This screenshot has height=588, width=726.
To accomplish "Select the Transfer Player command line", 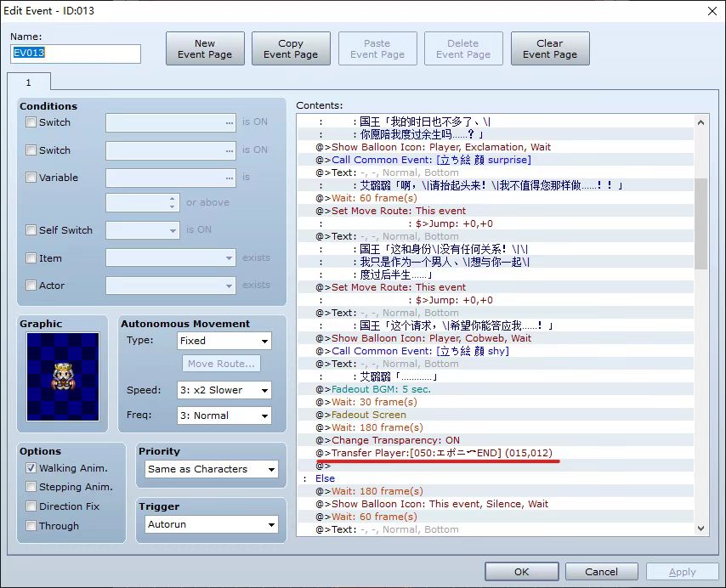I will point(496,453).
